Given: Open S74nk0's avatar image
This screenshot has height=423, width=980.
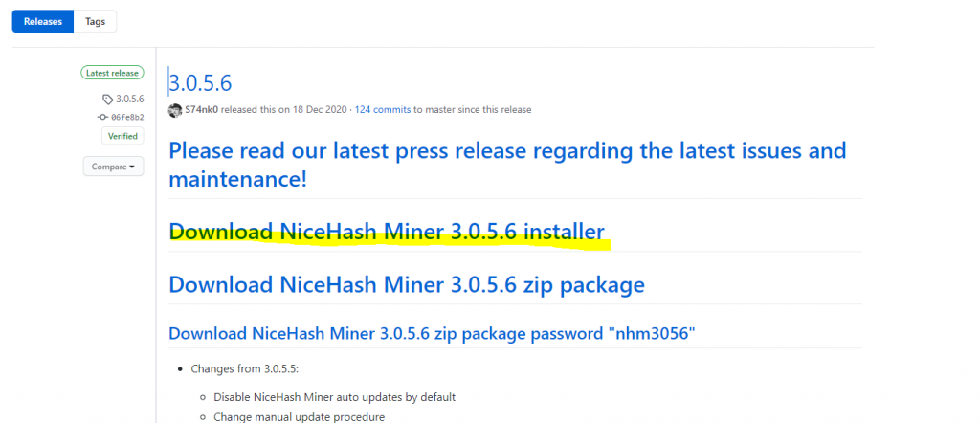Looking at the screenshot, I should (x=175, y=110).
